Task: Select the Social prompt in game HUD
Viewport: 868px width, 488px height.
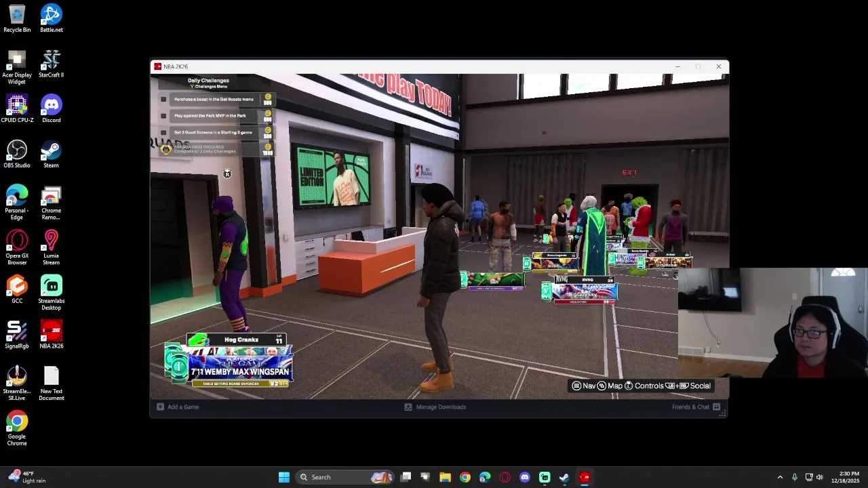Action: click(688, 386)
